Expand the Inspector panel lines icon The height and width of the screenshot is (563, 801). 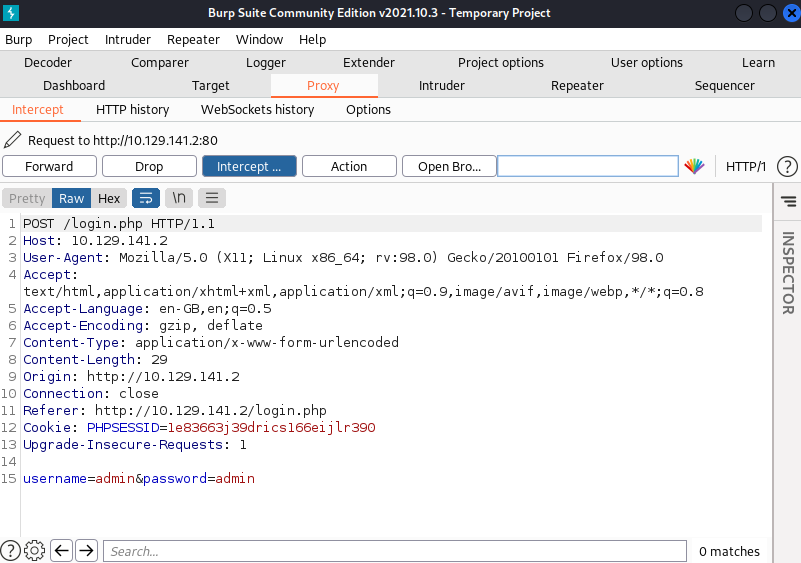coord(788,201)
